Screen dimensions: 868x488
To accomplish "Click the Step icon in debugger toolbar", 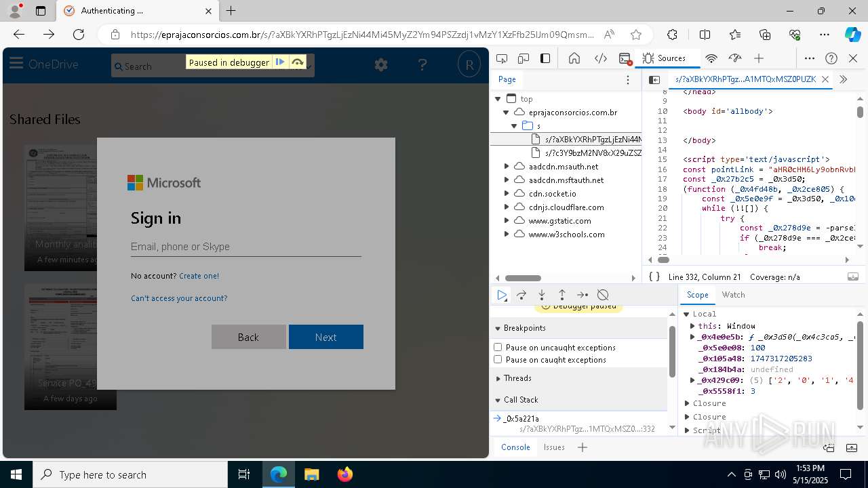I will pyautogui.click(x=583, y=295).
